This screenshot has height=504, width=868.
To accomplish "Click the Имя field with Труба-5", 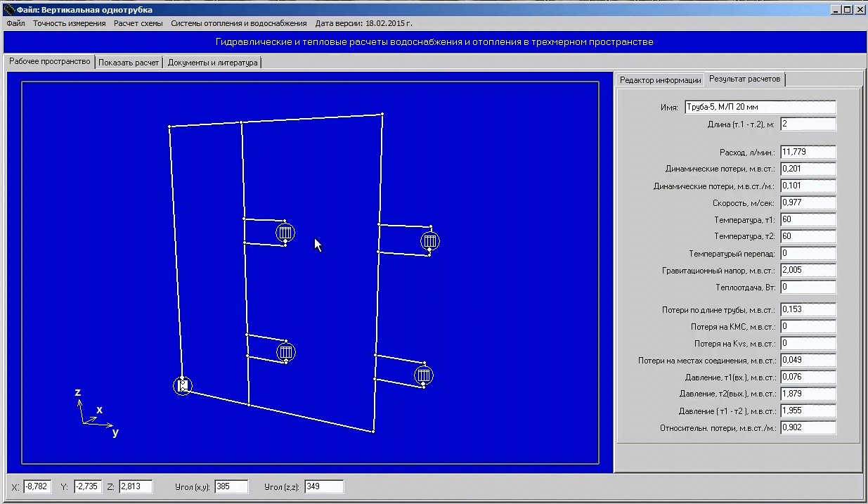I will tap(760, 107).
